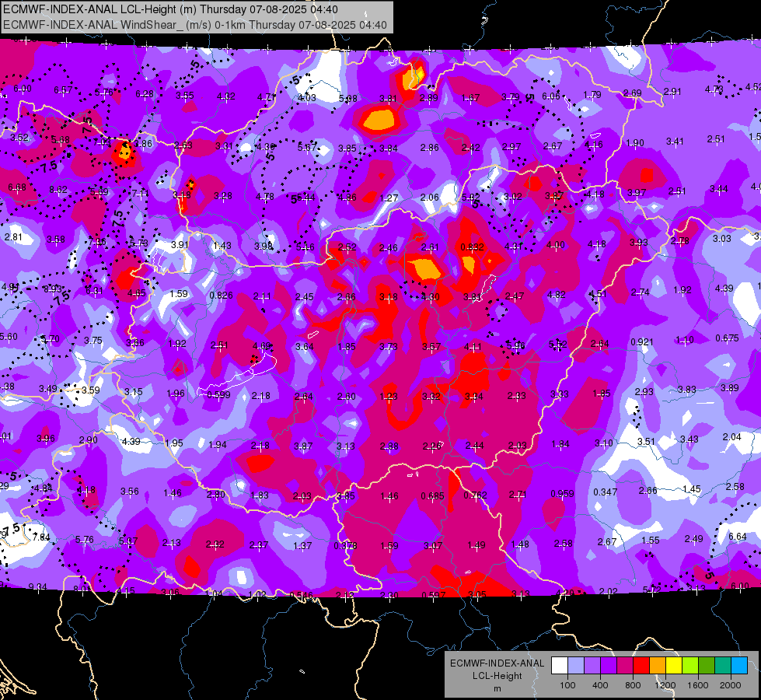Click the wind shear value 0.378
This screenshot has width=761, height=700.
tap(345, 546)
